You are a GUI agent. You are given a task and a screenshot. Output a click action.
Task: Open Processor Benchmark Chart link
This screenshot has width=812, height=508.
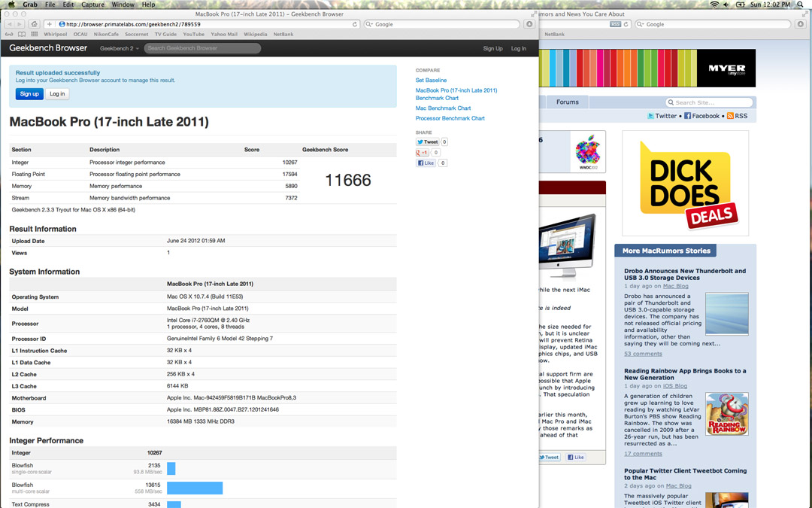450,118
